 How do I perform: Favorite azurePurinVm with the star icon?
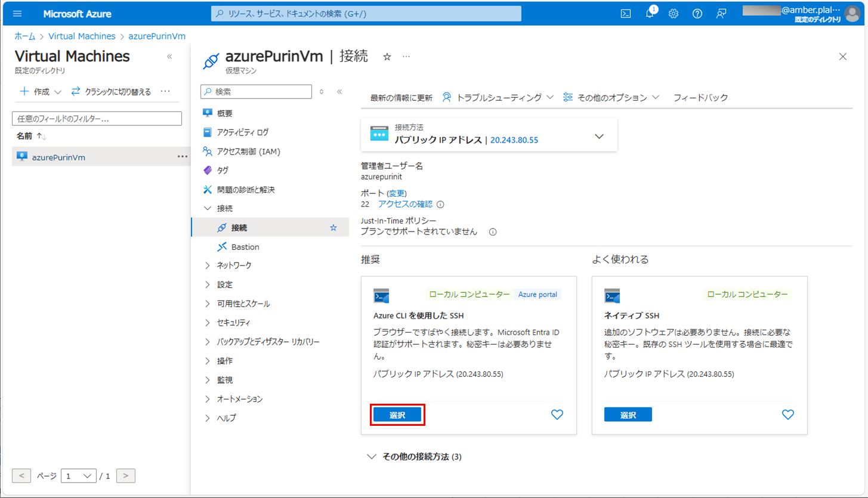point(387,57)
